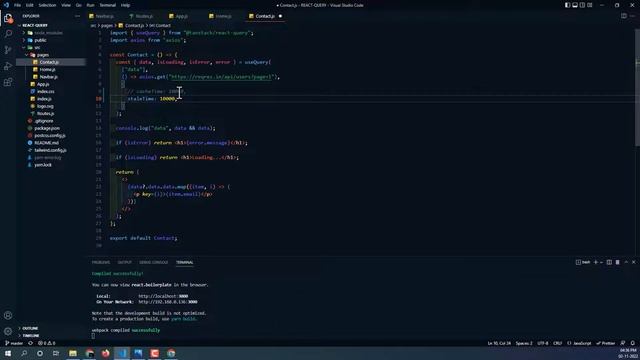Open File Explorer from the taskbar
Screen dimensions: 640x360
point(73,353)
